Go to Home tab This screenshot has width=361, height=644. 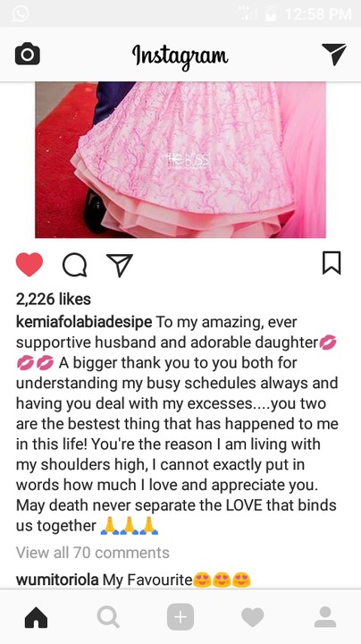click(x=36, y=617)
